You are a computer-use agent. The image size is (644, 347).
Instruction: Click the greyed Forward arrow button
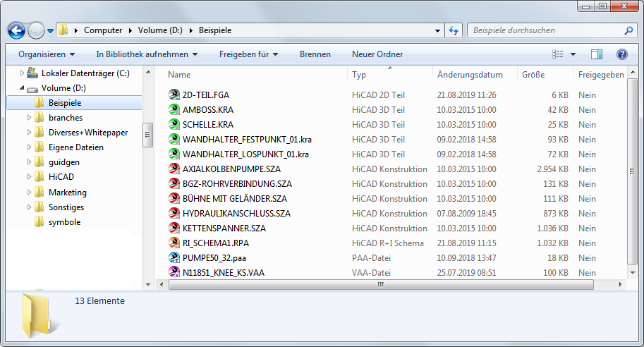[x=36, y=30]
